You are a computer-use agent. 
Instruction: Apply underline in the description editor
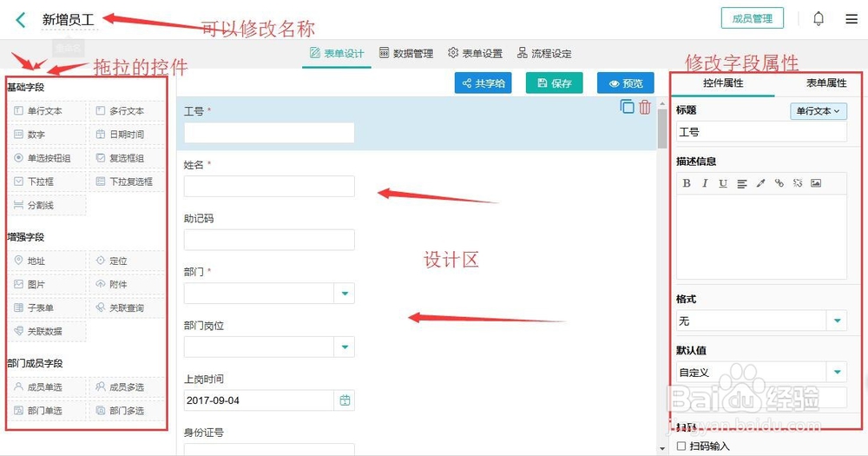tap(723, 183)
